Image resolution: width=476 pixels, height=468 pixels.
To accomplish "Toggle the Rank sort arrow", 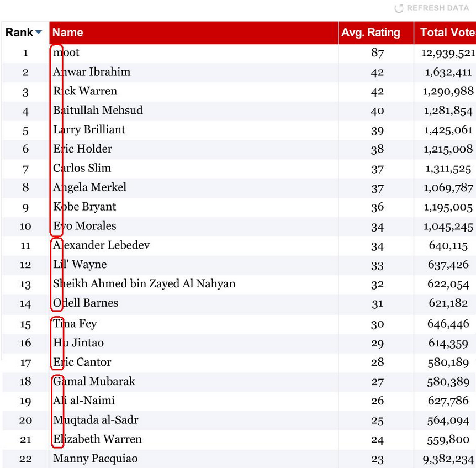I will (39, 33).
